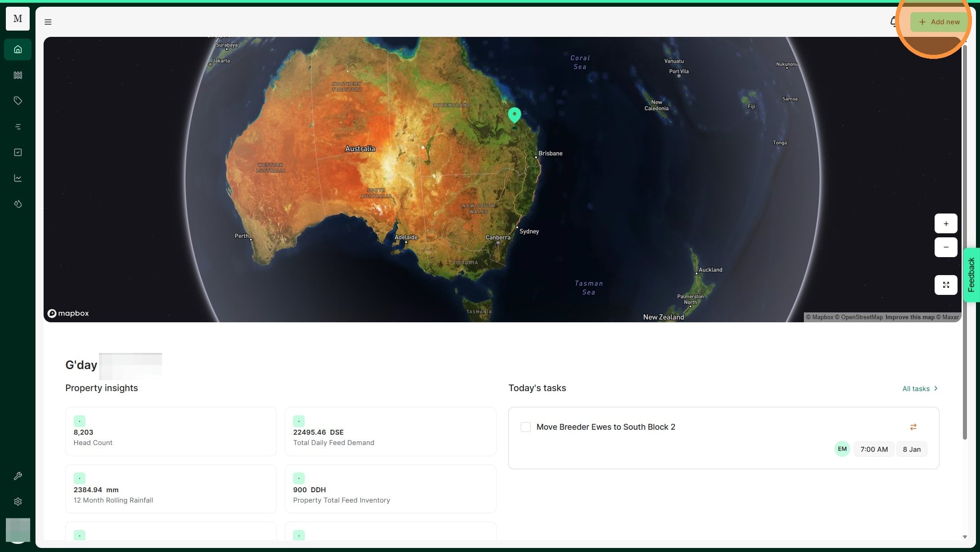Open the livestock tag sidebar icon

[x=18, y=101]
